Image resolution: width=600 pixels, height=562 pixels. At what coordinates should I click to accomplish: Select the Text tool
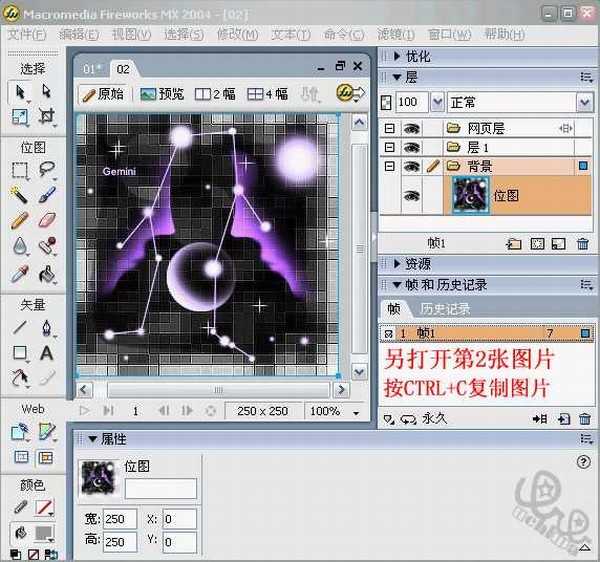coord(46,353)
